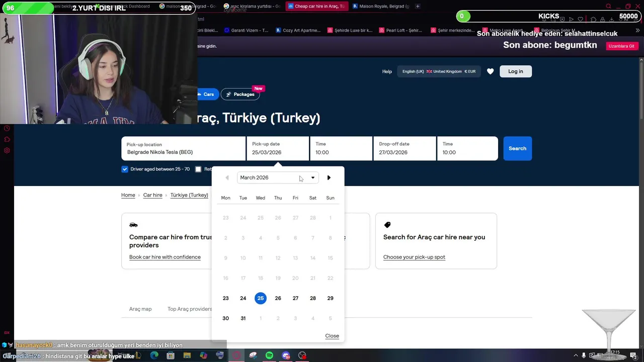Click the Log in button
This screenshot has width=644, height=362.
(x=516, y=71)
